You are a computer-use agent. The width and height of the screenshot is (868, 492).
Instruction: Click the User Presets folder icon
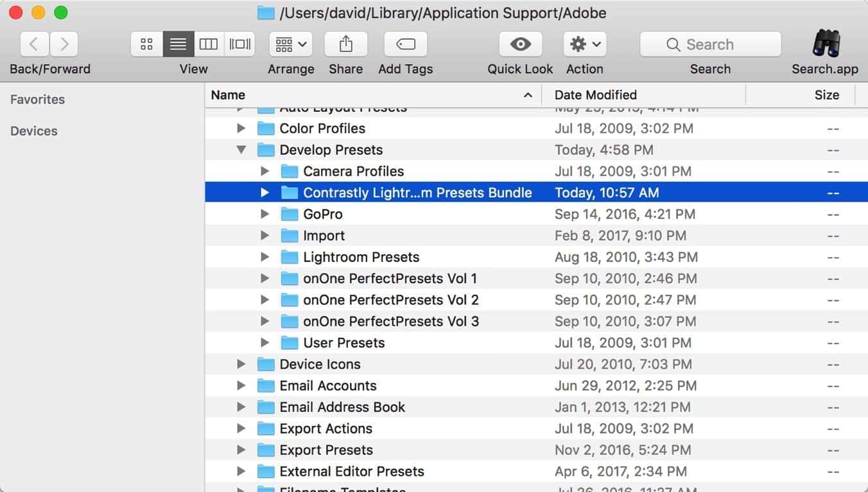click(x=290, y=343)
